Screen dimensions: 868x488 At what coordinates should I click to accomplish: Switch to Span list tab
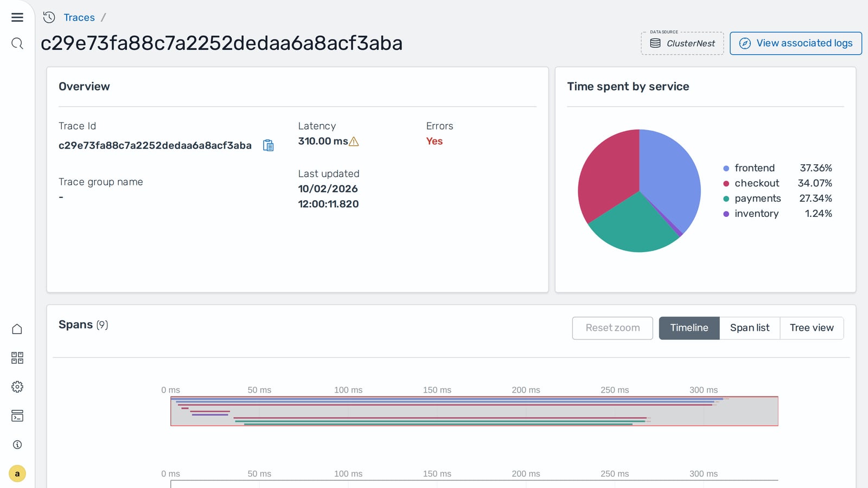pos(750,328)
